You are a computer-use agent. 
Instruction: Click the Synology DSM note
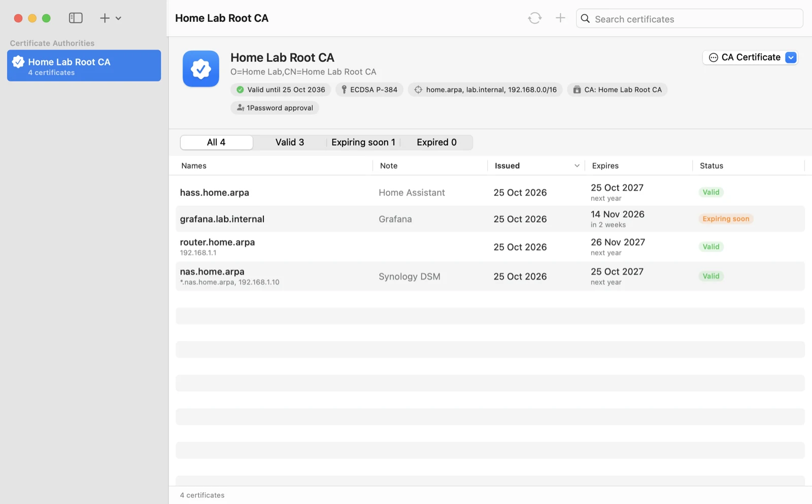click(410, 277)
